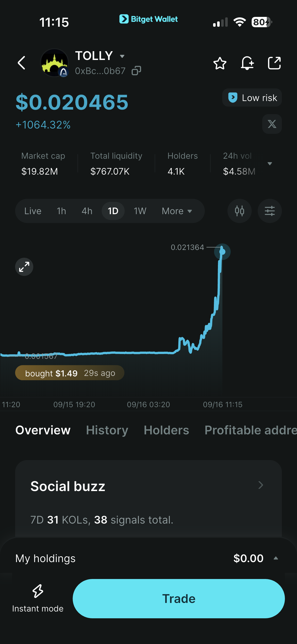Open the share icon
Viewport: 297px width, 644px height.
point(274,63)
